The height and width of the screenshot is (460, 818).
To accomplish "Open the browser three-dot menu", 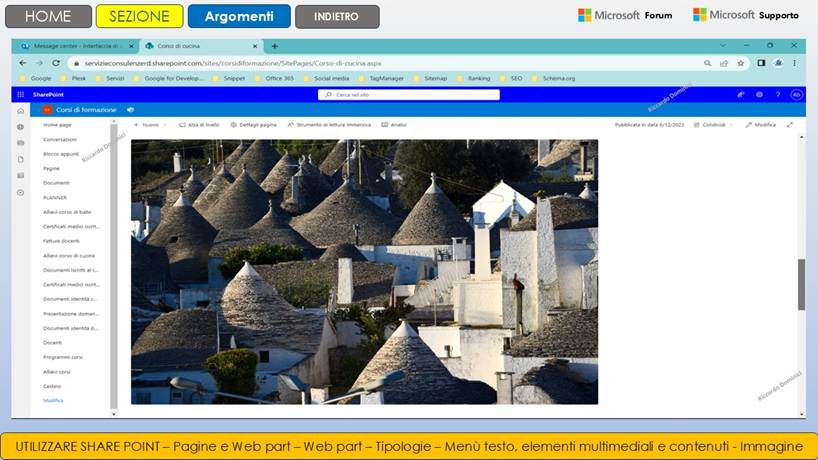I will coord(795,63).
